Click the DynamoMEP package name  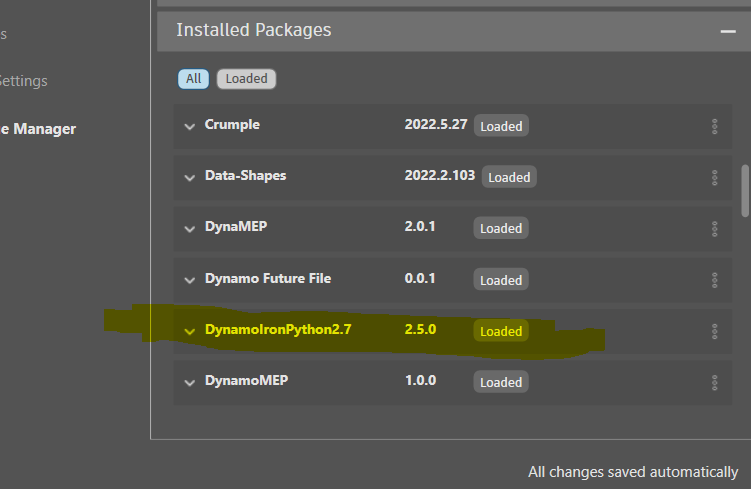pyautogui.click(x=246, y=380)
